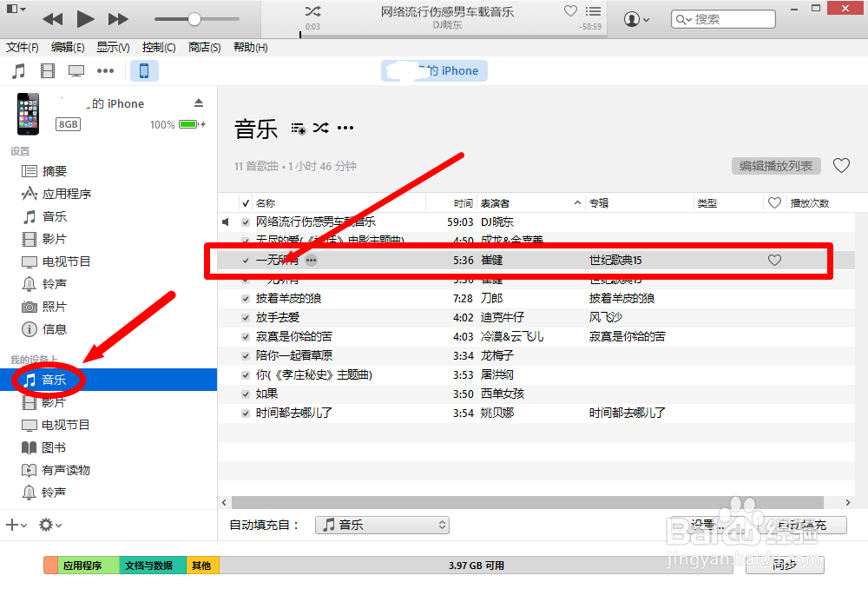Click the add-to-playlist icon beside 音乐
This screenshot has height=589, width=868.
click(298, 128)
